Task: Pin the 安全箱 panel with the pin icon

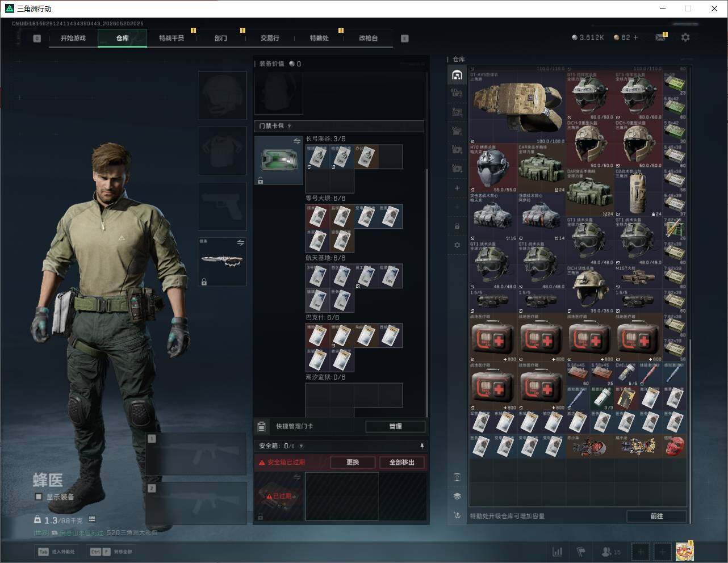Action: 421,446
